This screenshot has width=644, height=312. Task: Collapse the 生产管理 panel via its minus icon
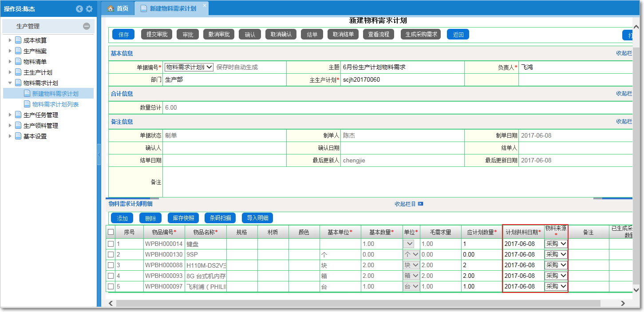pyautogui.click(x=87, y=26)
